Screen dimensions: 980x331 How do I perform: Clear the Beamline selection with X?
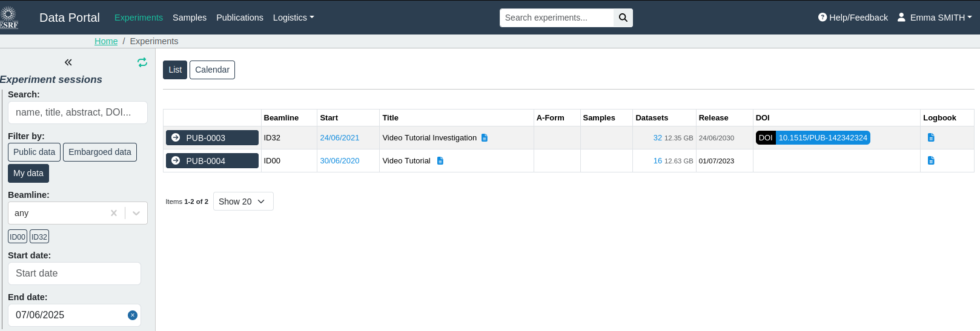click(x=114, y=213)
